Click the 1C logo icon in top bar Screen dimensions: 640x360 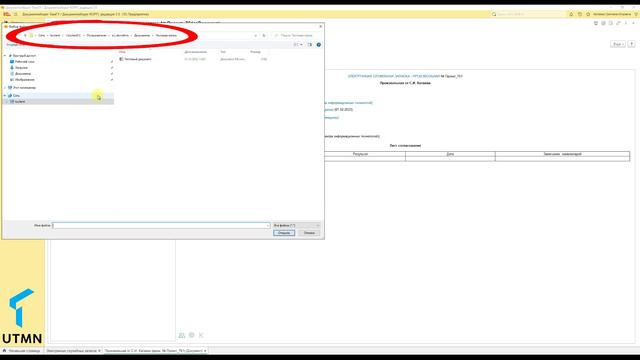[7, 14]
